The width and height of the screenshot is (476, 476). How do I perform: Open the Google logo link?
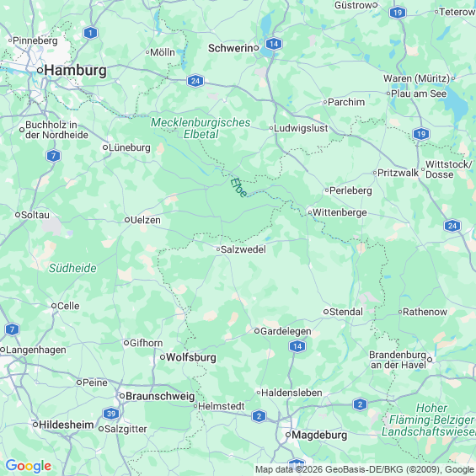[29, 466]
